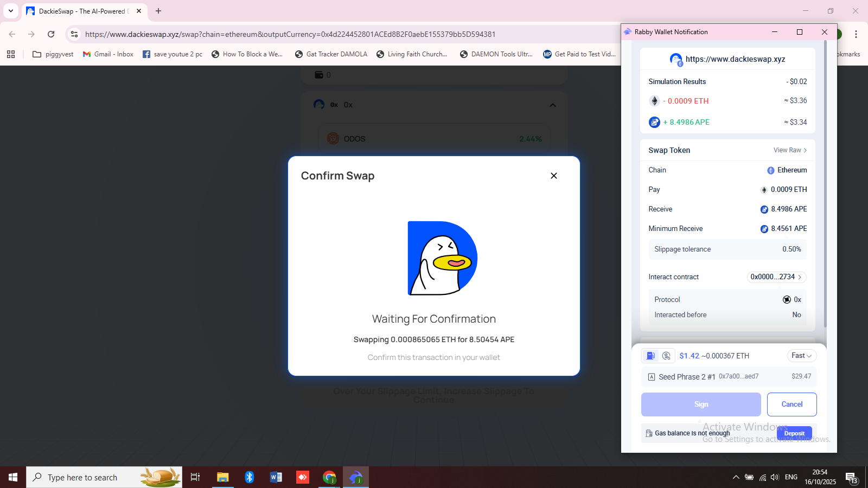Switch to the gas account dollar icon
The height and width of the screenshot is (488, 868).
pos(667,356)
